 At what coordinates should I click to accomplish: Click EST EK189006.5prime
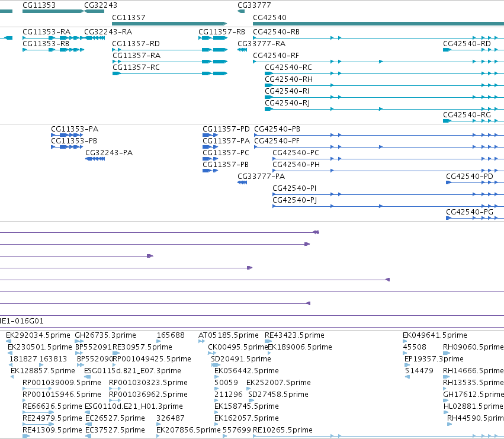coord(300,347)
